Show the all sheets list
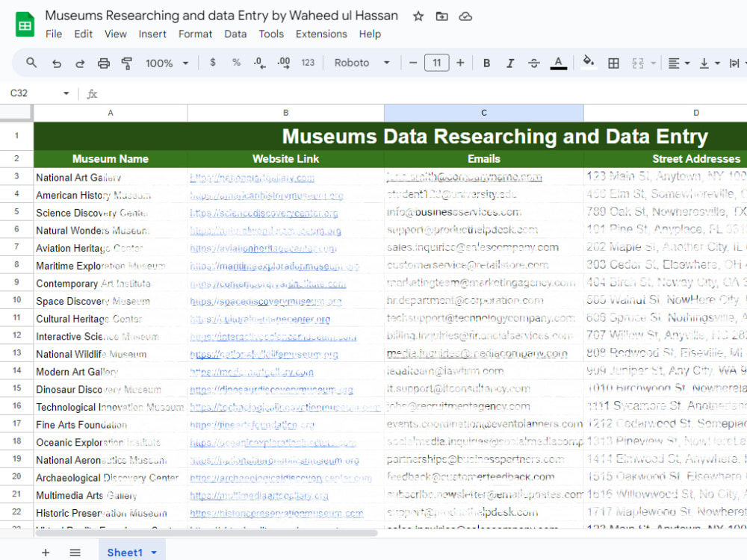747x560 pixels. coord(75,553)
